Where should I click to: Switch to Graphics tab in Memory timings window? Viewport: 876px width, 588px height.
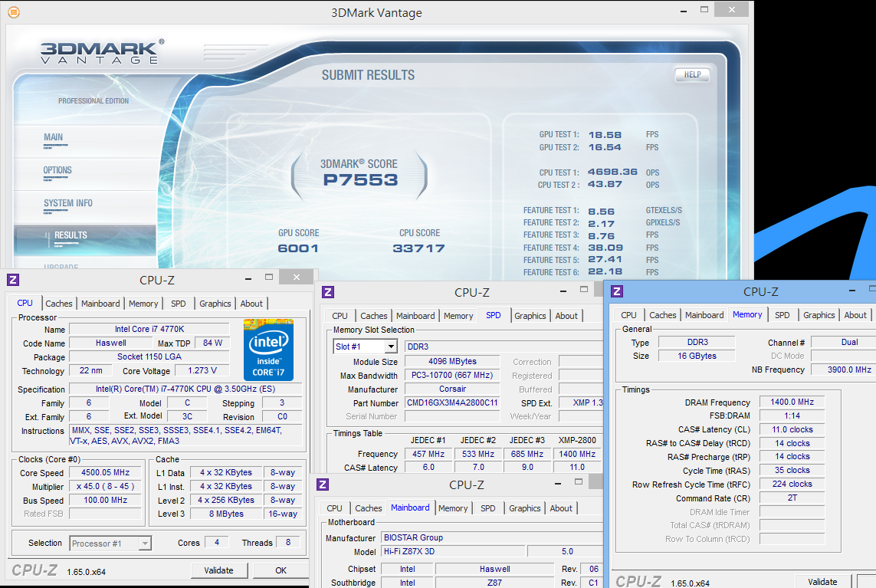click(819, 315)
